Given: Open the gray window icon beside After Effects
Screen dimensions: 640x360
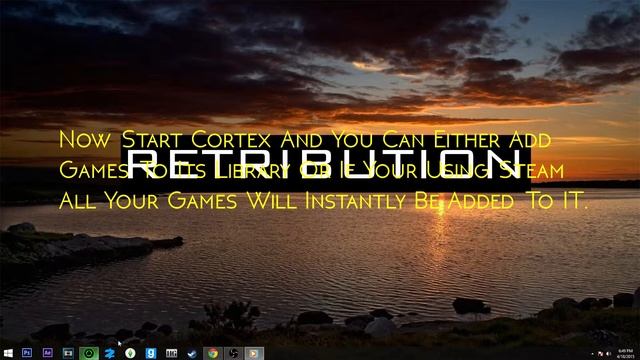Looking at the screenshot, I should (68, 353).
